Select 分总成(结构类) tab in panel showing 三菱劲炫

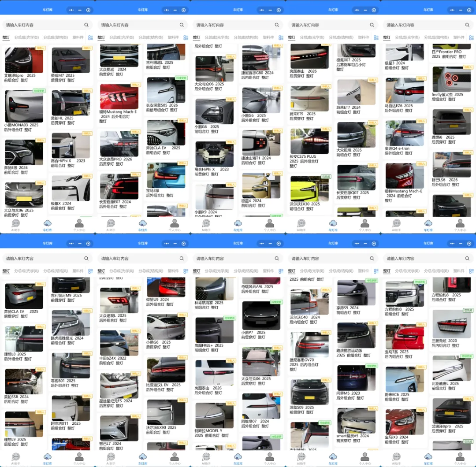pyautogui.click(x=436, y=271)
